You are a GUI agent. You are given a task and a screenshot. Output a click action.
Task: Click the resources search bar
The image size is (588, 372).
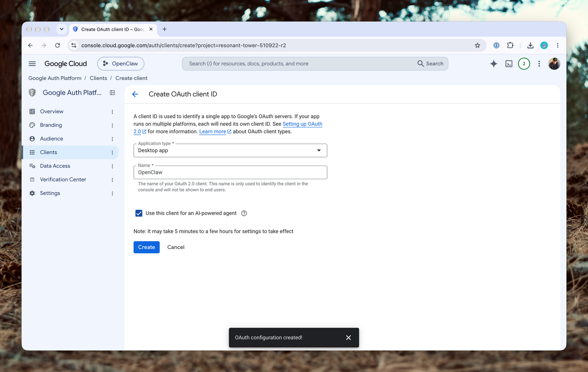(x=315, y=64)
